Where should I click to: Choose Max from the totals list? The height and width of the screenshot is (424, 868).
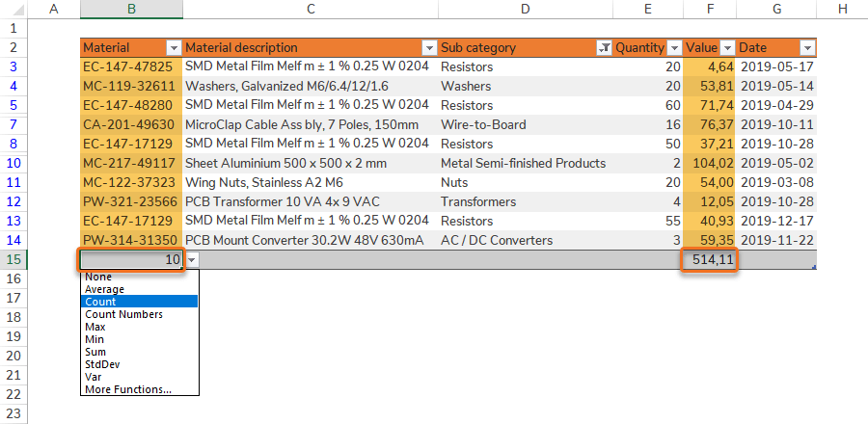(95, 327)
